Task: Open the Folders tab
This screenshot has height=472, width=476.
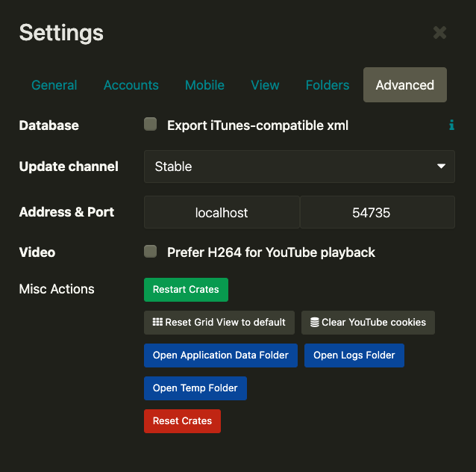Action: pos(328,85)
